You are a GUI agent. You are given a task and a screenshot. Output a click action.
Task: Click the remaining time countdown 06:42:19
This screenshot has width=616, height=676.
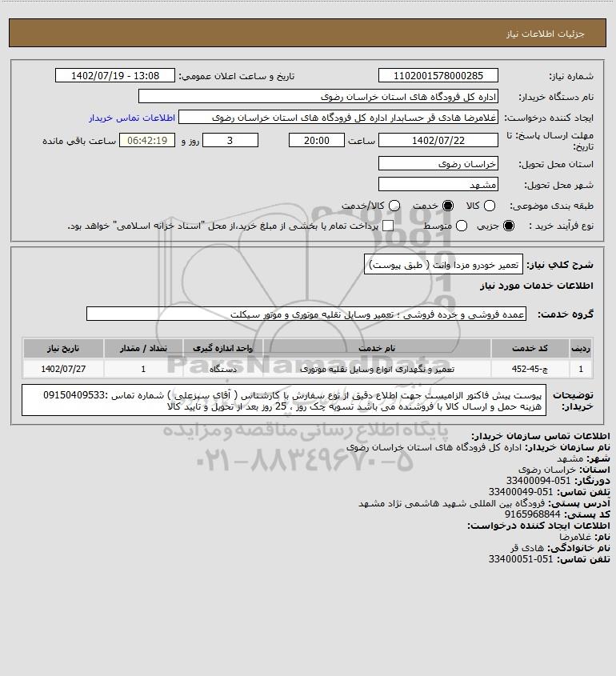tap(147, 141)
